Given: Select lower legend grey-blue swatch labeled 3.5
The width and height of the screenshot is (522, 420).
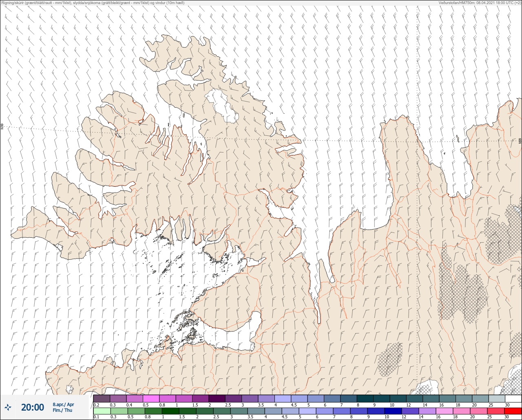Looking at the screenshot, I should pos(255,411).
